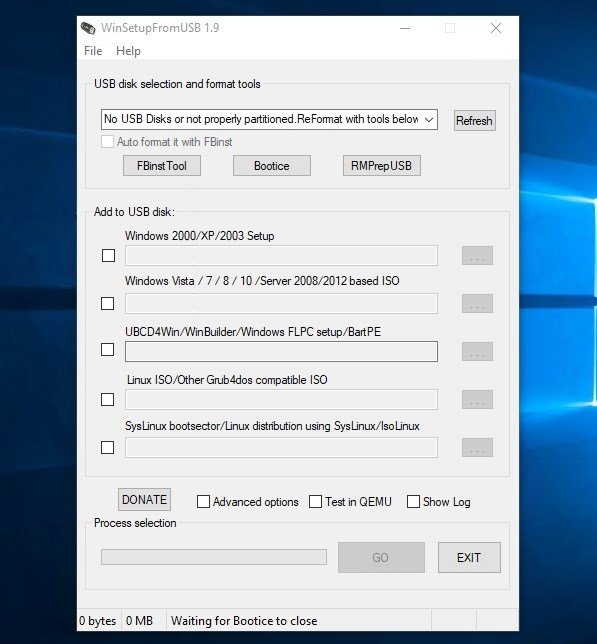
Task: Open browse button for UBCD4Win/WinBuilder source
Action: pos(477,352)
